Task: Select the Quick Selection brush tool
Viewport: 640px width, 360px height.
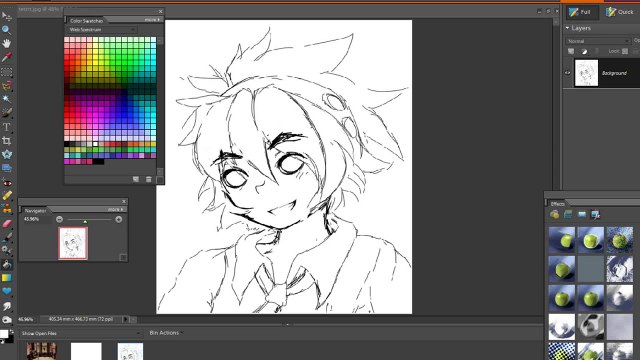Action: tap(6, 113)
